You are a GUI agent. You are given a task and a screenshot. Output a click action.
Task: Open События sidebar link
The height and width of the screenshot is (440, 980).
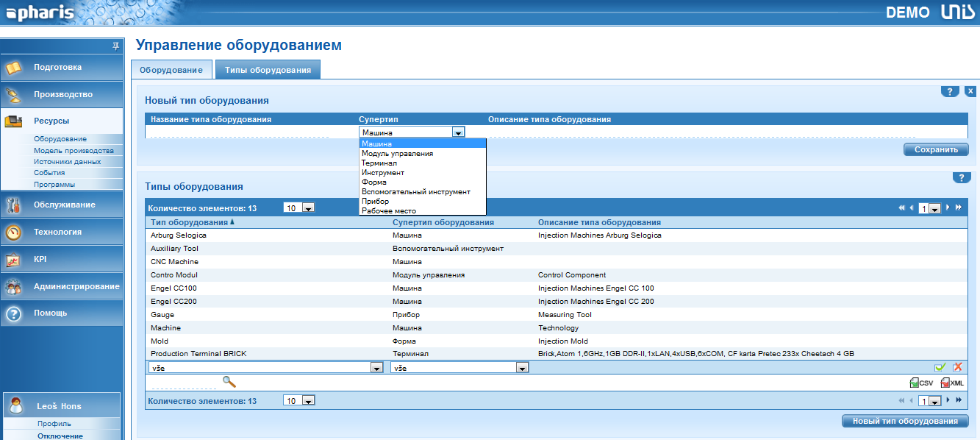(49, 173)
